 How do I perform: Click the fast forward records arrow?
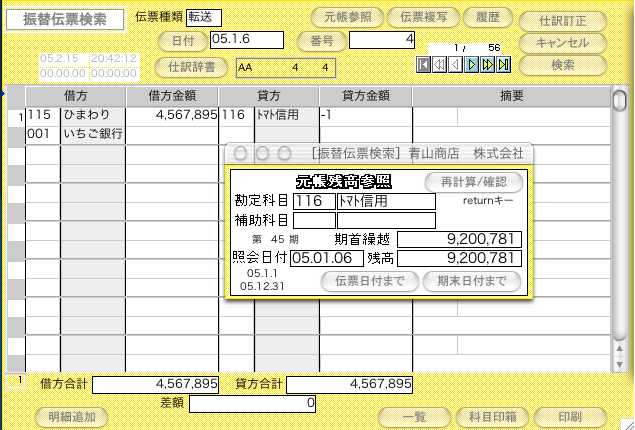[x=488, y=65]
